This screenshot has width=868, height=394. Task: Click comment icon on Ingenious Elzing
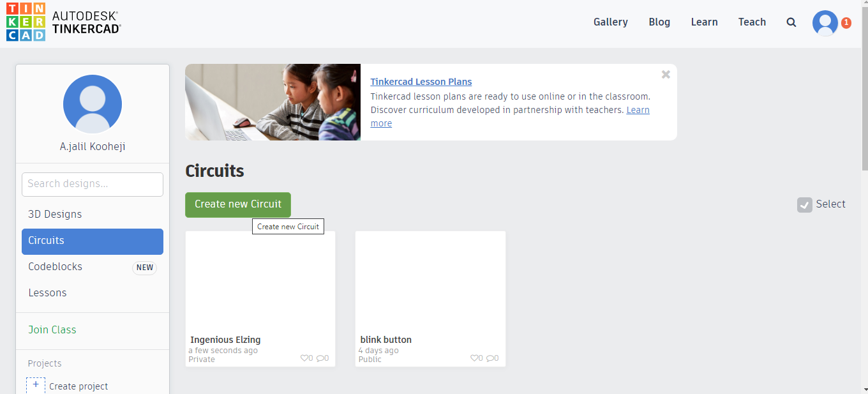pyautogui.click(x=320, y=358)
